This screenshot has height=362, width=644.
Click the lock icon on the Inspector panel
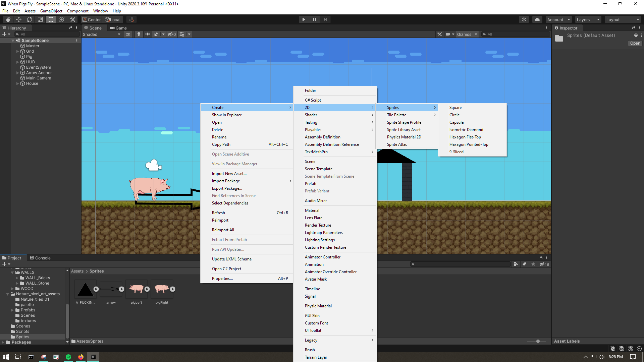tap(634, 28)
